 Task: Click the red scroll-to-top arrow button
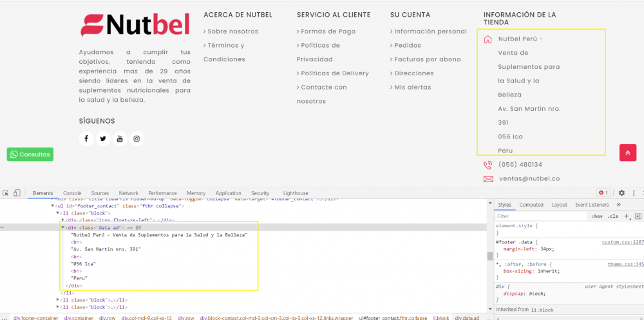(x=627, y=153)
